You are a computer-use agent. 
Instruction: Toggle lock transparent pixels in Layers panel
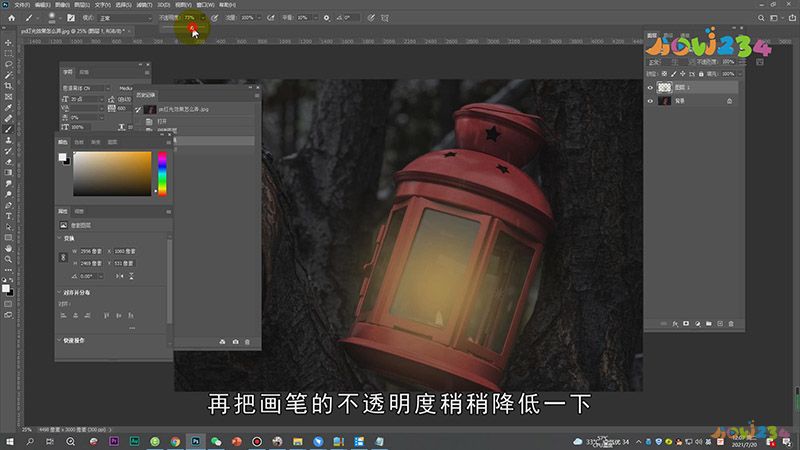click(x=664, y=74)
